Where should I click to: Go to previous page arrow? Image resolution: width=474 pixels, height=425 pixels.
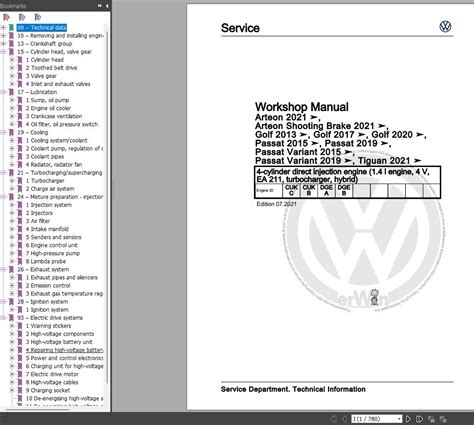pos(345,419)
